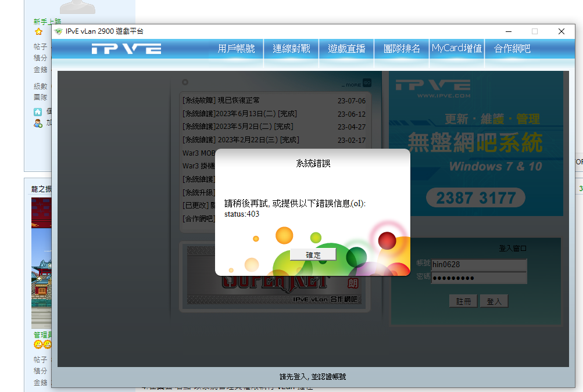Open the MyCard增值 tab
The width and height of the screenshot is (583, 392).
[457, 49]
